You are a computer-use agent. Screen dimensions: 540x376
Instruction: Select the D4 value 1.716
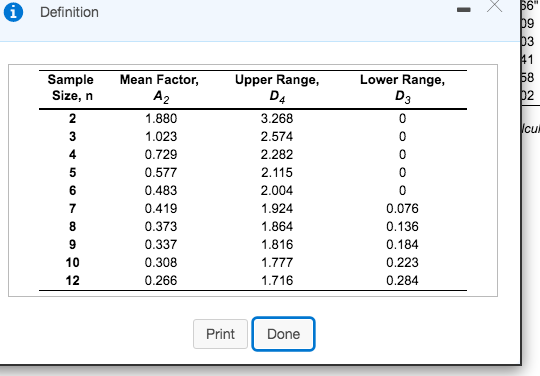tap(277, 280)
